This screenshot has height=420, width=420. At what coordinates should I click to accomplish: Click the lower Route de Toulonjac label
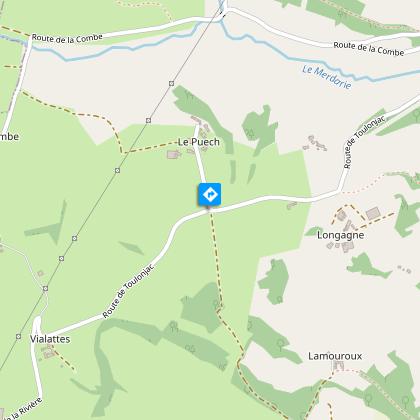click(128, 291)
